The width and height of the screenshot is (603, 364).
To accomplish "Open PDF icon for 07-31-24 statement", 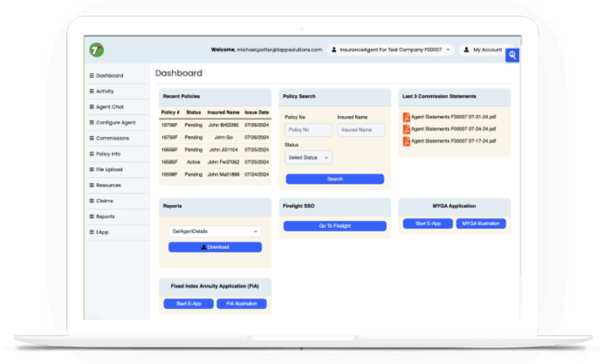I will tap(406, 117).
